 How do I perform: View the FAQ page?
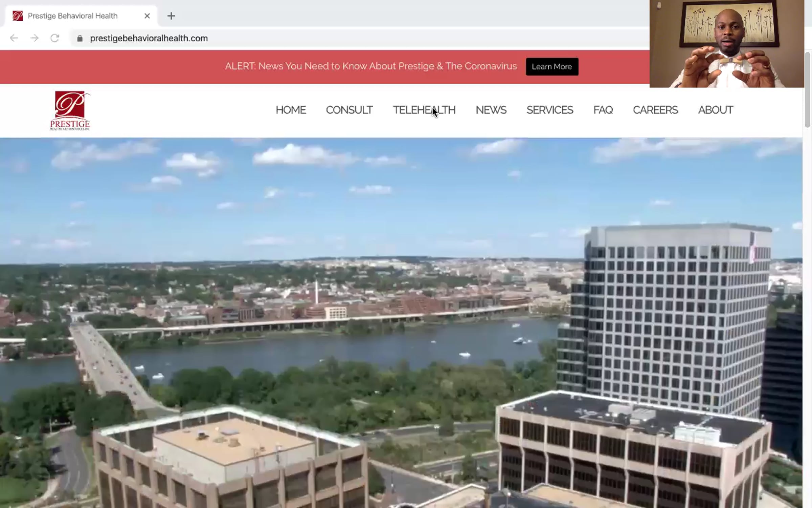point(603,110)
